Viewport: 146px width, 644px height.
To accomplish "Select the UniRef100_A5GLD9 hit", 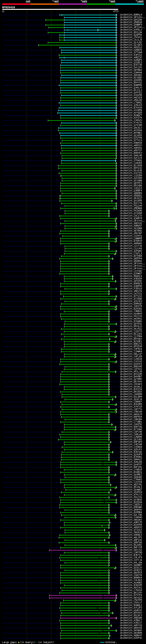I will (131, 100).
